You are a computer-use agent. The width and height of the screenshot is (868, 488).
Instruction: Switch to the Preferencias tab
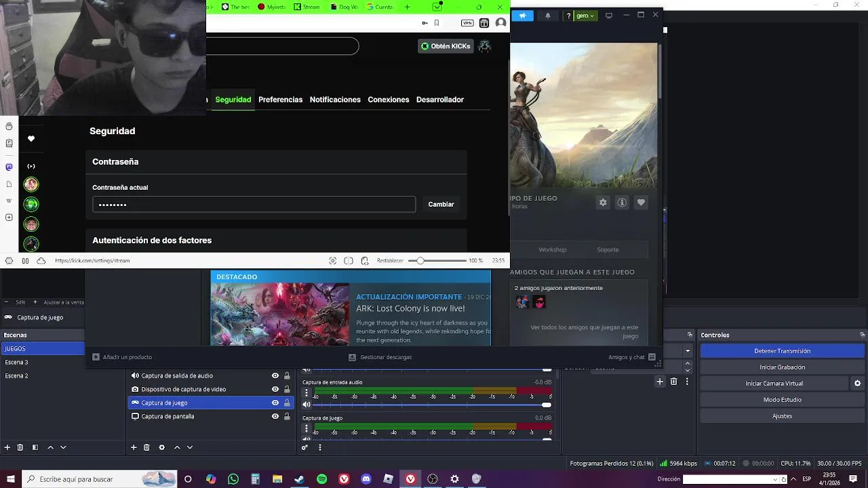[x=281, y=100]
